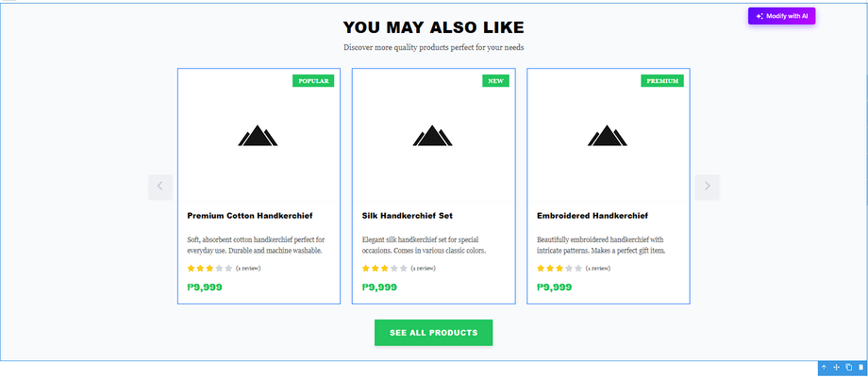Select the Embroidered Handkerchief image placeholder
The height and width of the screenshot is (377, 868).
(608, 137)
